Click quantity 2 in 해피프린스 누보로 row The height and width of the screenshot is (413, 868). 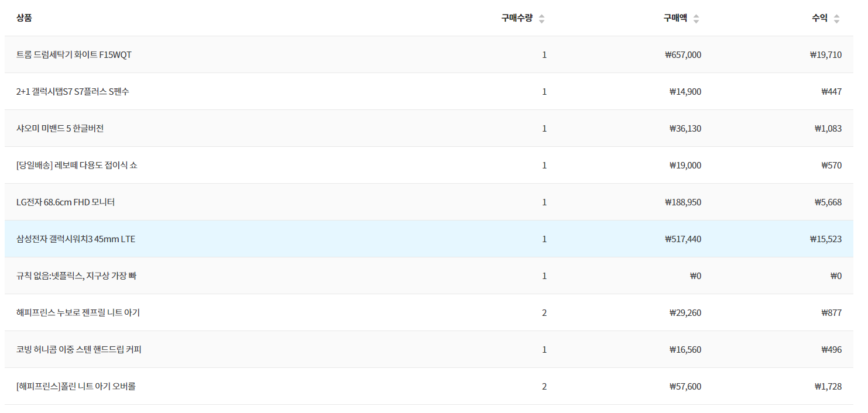point(544,313)
